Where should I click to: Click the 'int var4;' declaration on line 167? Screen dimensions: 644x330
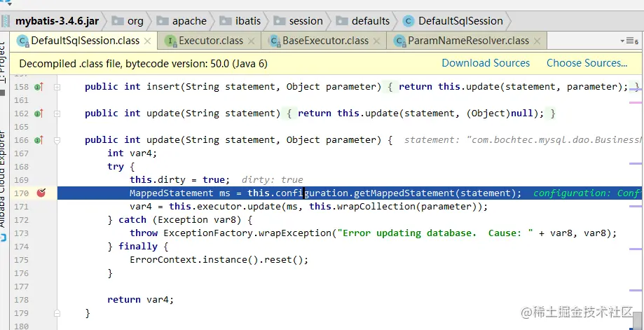[x=132, y=153]
